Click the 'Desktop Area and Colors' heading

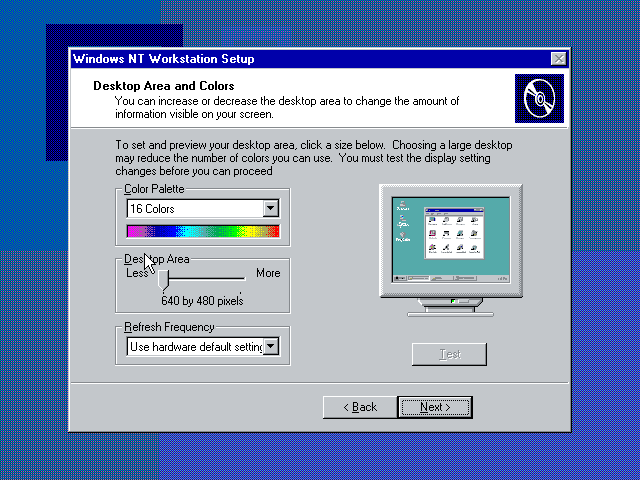click(x=164, y=86)
